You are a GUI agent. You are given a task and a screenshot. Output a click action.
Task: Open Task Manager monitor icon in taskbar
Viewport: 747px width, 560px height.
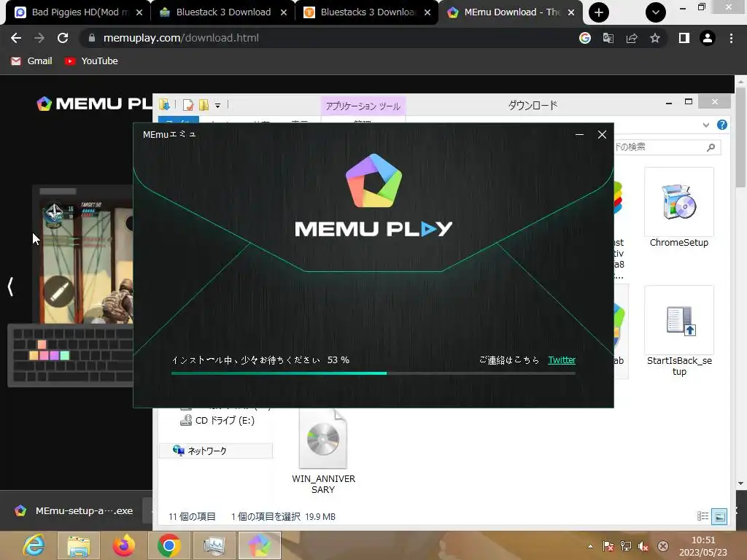point(214,545)
